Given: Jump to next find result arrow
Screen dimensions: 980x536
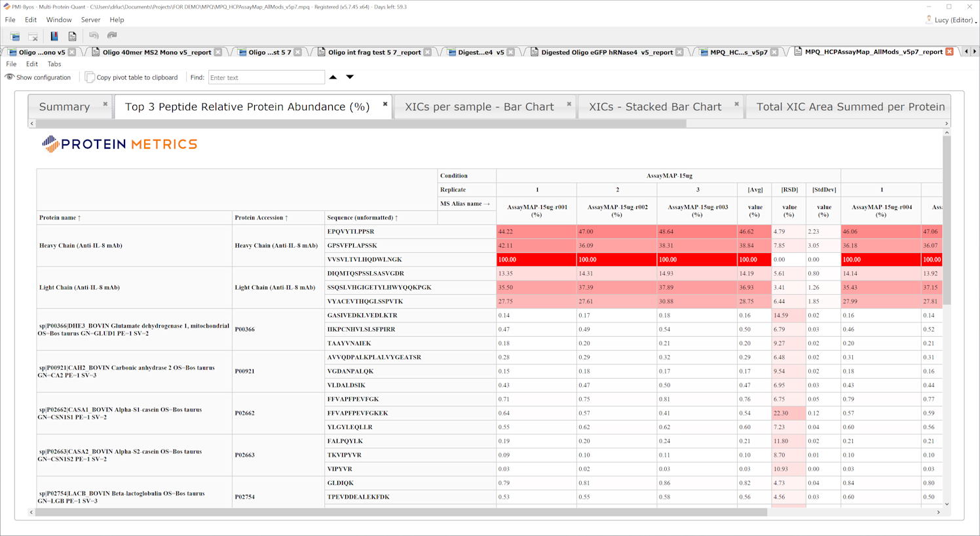Looking at the screenshot, I should pyautogui.click(x=350, y=77).
